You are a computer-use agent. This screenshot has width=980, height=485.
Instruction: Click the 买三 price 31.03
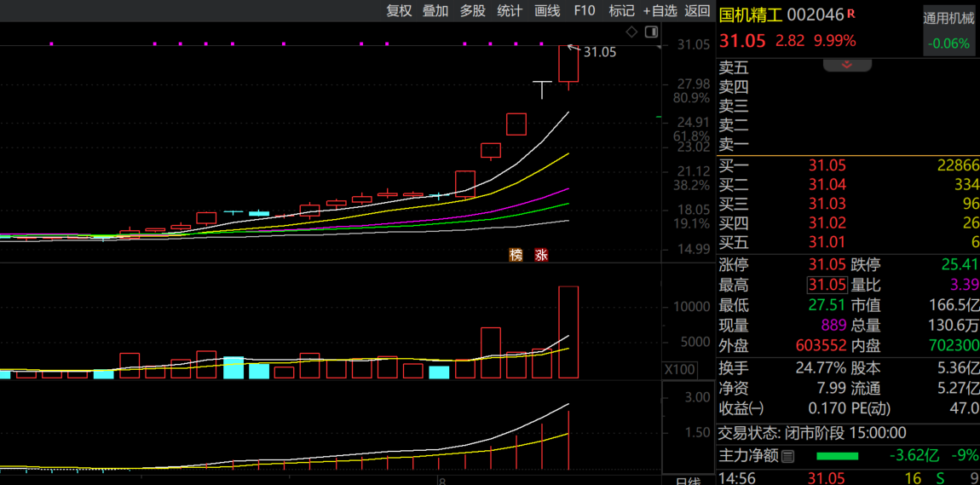click(827, 204)
